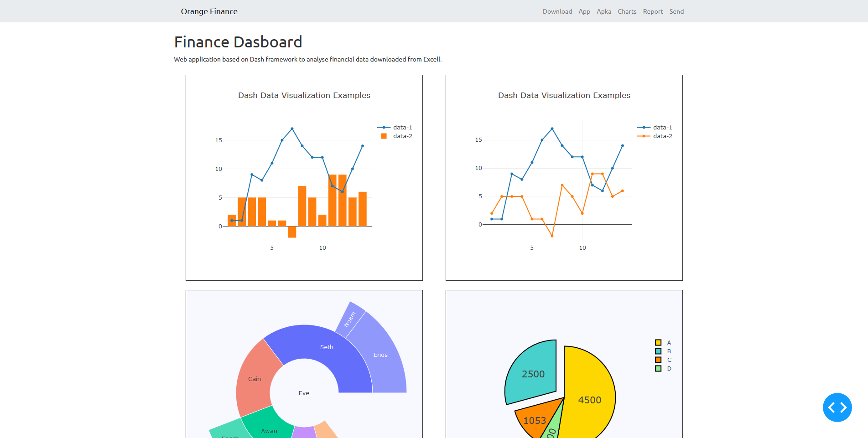868x438 pixels.
Task: Toggle data-2 legend in the two-line chart
Action: (655, 136)
